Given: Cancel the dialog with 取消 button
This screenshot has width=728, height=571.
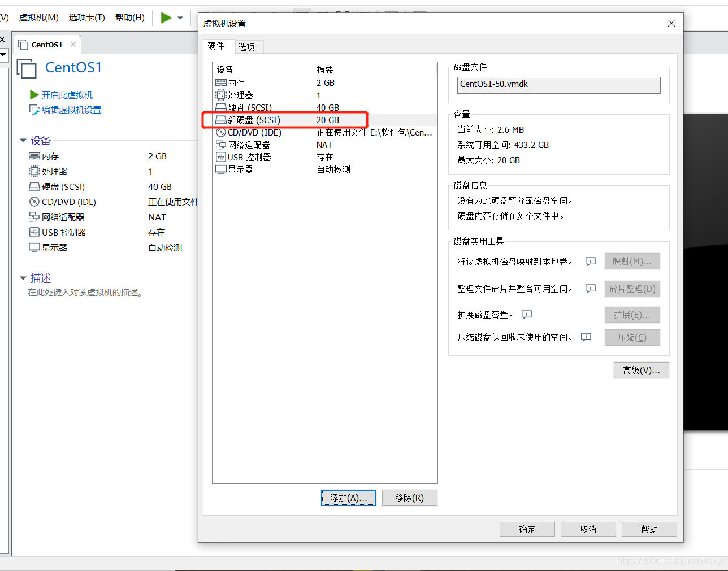Looking at the screenshot, I should tap(588, 529).
